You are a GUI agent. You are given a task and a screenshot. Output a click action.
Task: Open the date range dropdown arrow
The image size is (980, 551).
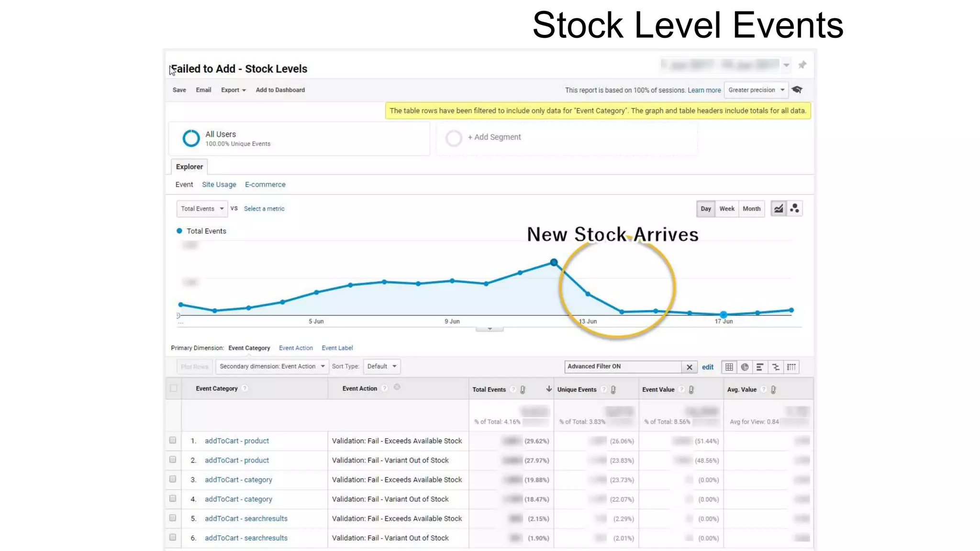(x=786, y=65)
